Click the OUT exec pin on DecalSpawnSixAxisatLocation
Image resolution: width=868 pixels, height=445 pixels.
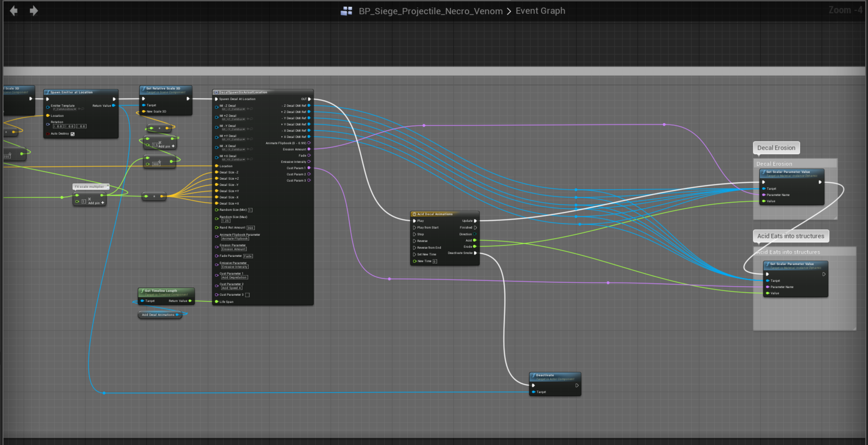click(309, 99)
